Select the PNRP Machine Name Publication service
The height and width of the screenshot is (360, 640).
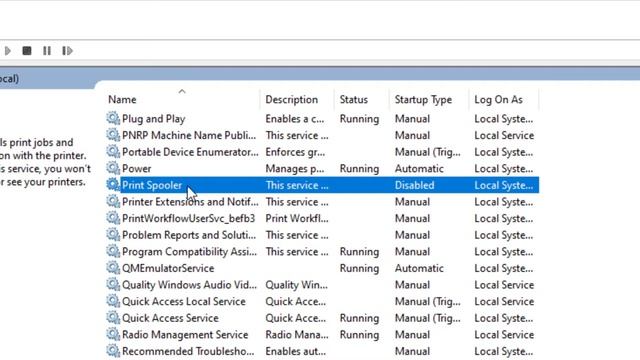tap(189, 136)
